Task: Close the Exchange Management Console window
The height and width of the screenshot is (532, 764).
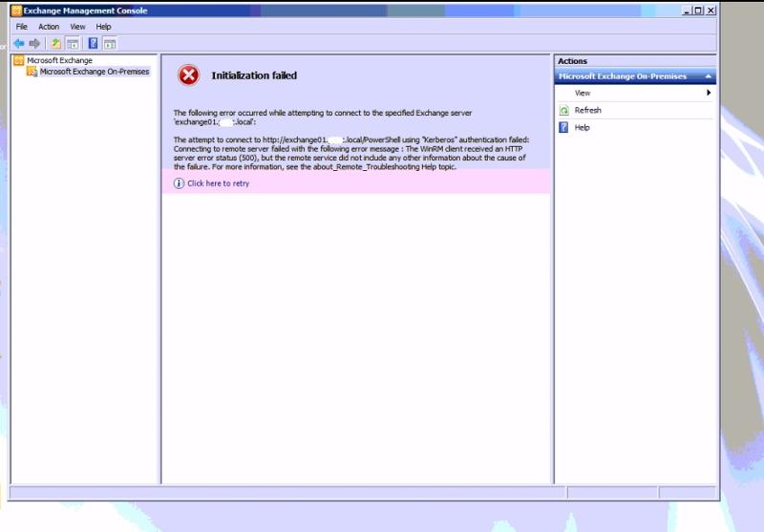Action: pyautogui.click(x=711, y=11)
